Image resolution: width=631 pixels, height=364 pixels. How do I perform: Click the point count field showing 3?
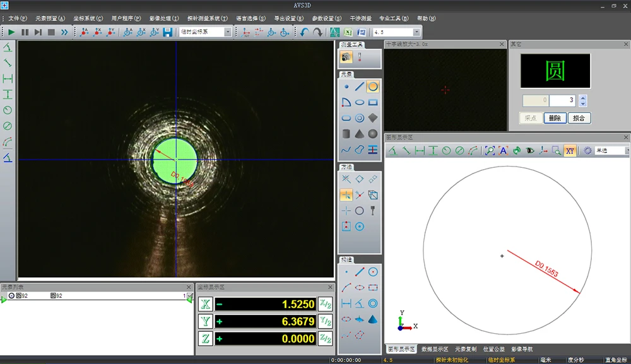pos(563,101)
